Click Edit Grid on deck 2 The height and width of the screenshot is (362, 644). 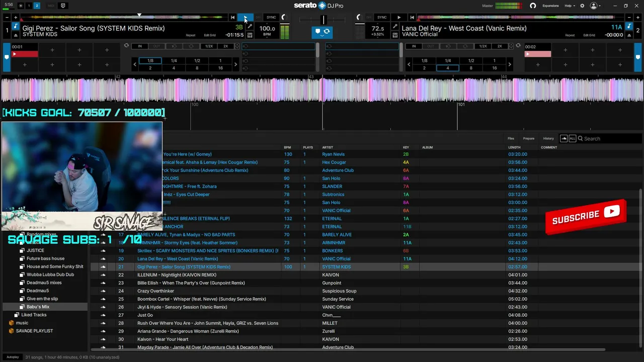pos(589,35)
